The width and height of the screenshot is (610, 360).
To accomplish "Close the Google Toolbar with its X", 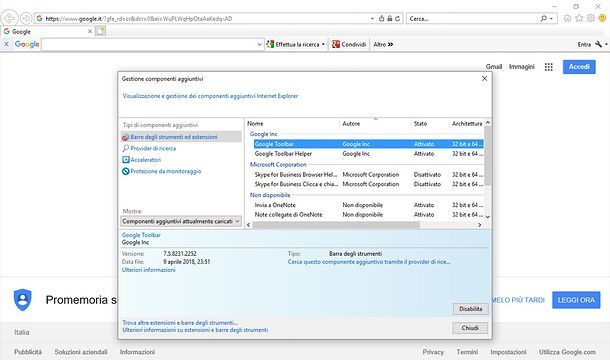I will (6, 44).
